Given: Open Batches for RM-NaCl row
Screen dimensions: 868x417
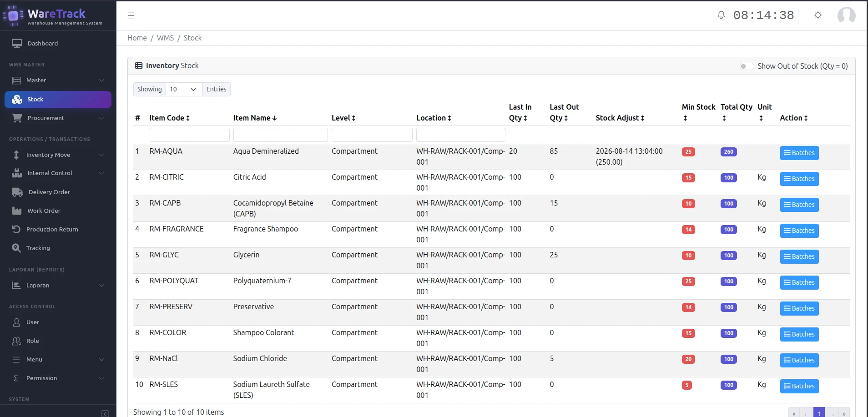Looking at the screenshot, I should [799, 360].
